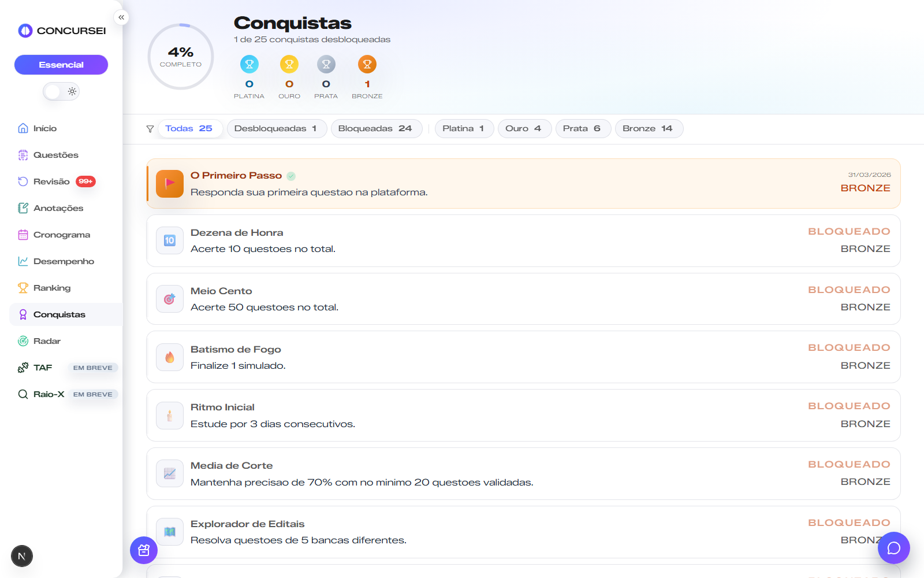
Task: Select the Desbloqueadas filter chip
Action: click(277, 128)
